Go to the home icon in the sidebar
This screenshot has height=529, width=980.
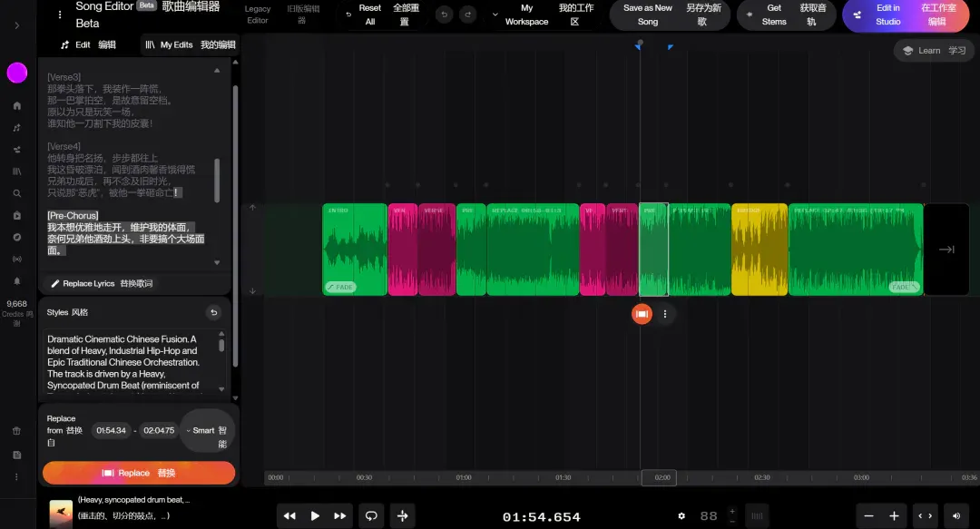[17, 105]
